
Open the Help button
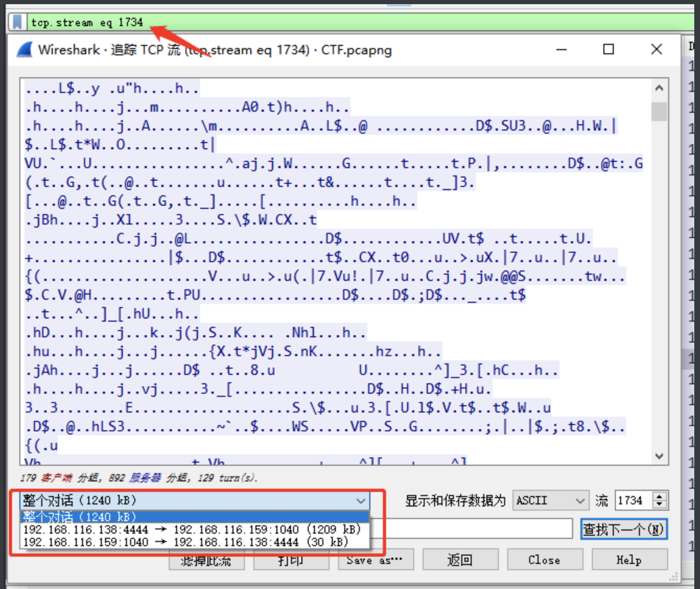coord(629,559)
